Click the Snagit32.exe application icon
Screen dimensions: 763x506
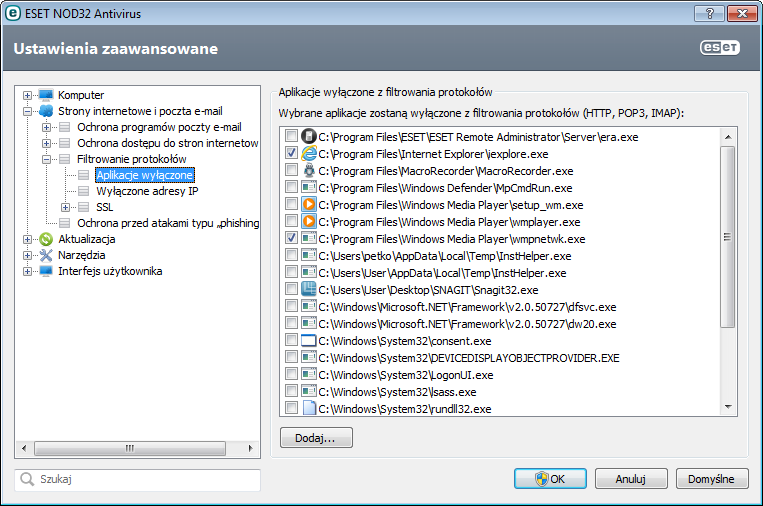point(309,289)
